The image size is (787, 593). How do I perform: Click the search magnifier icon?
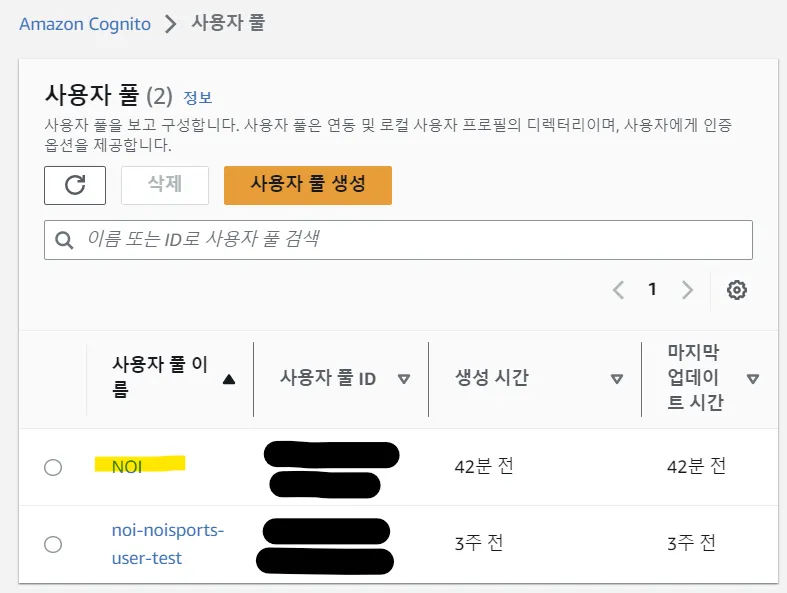click(65, 240)
